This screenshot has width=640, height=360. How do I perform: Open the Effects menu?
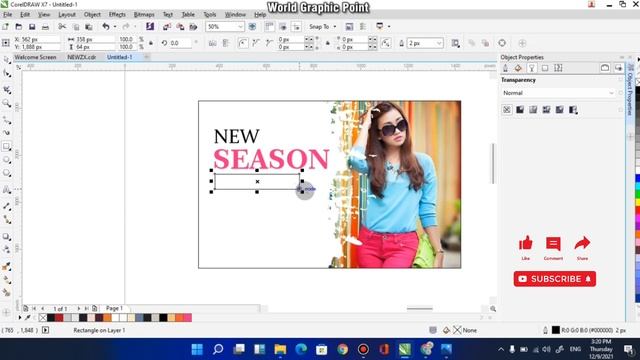[x=117, y=14]
